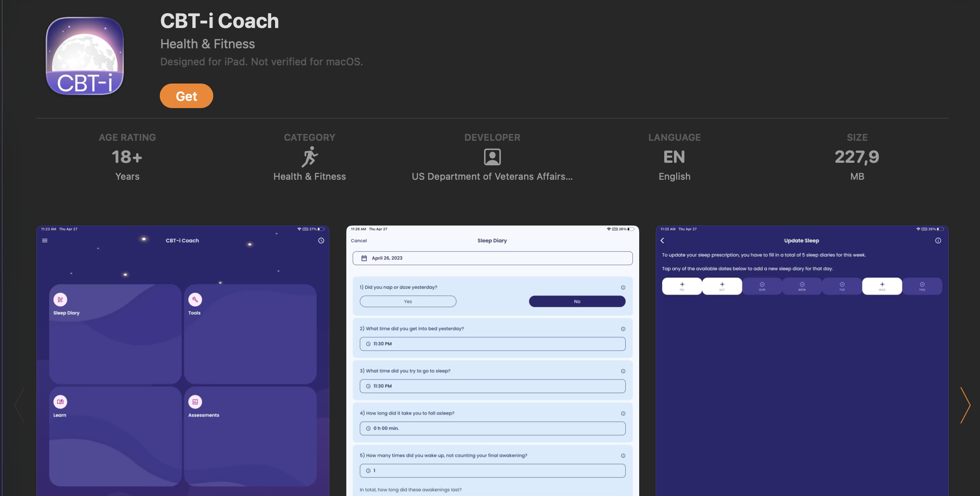Click the clock icon in the CBT-i Coach screenshot header
Image resolution: width=980 pixels, height=496 pixels.
tap(321, 240)
